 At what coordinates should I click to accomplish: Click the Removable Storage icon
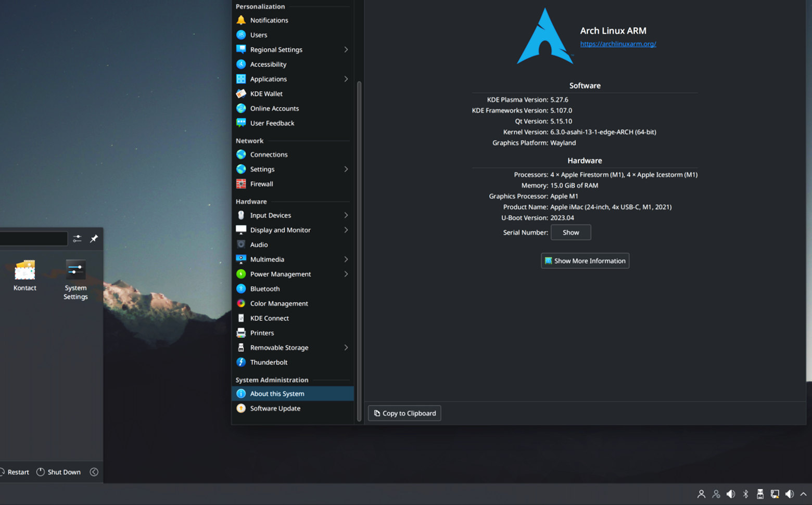pos(241,347)
